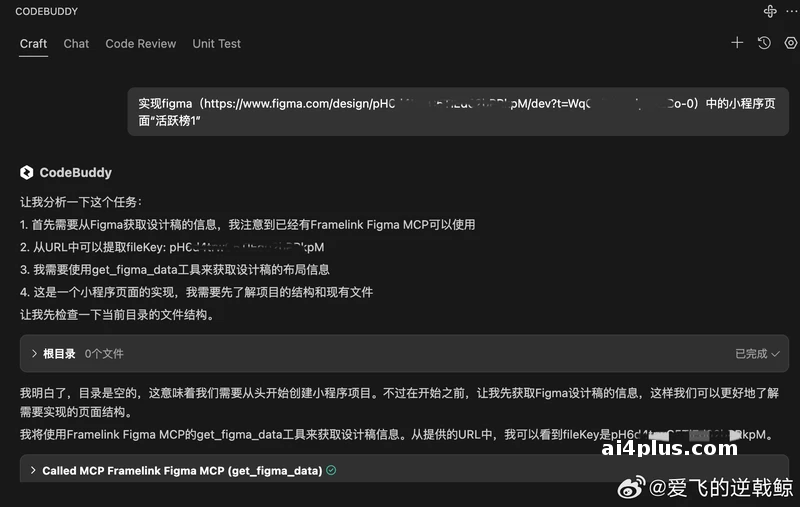Open conversation history clock icon
The image size is (800, 507).
(x=764, y=43)
